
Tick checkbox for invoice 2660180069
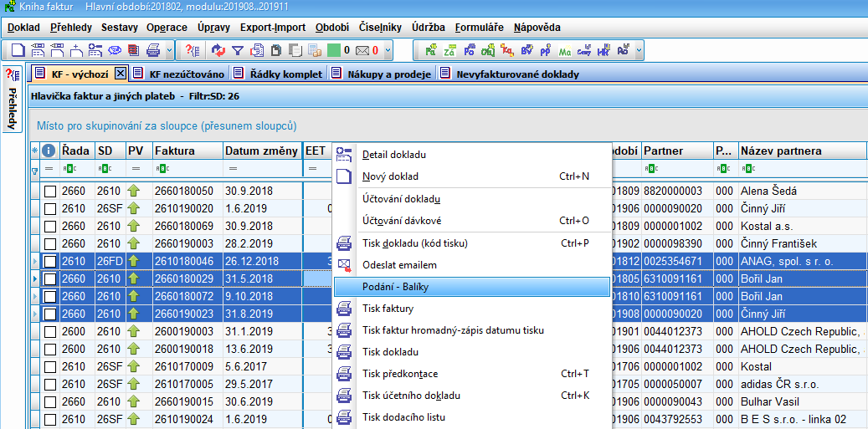click(x=50, y=227)
